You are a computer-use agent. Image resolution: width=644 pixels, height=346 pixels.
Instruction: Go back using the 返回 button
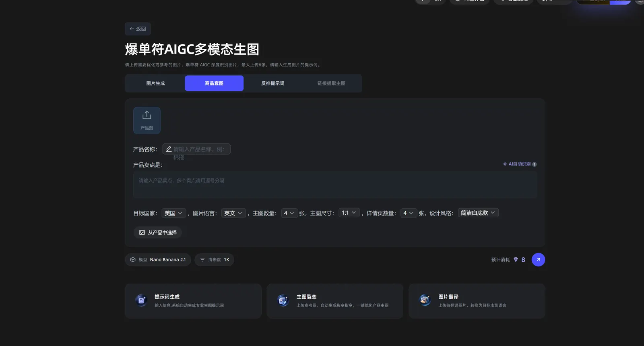[x=138, y=29]
